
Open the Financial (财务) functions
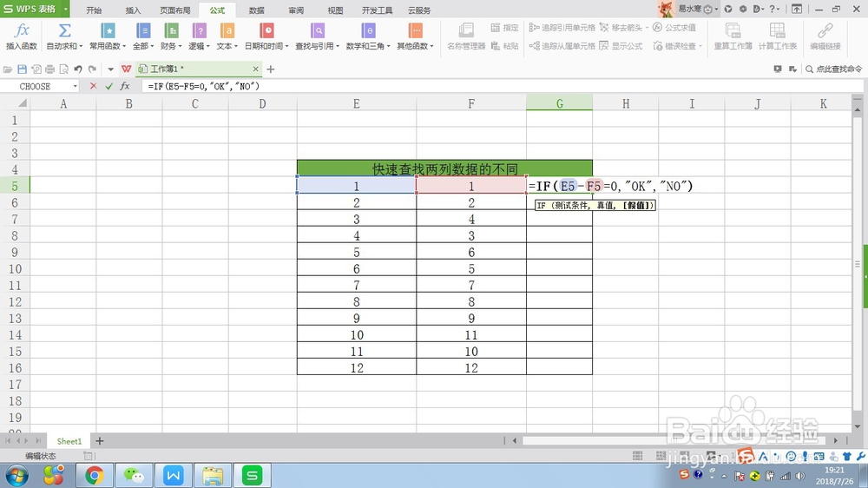click(x=171, y=36)
